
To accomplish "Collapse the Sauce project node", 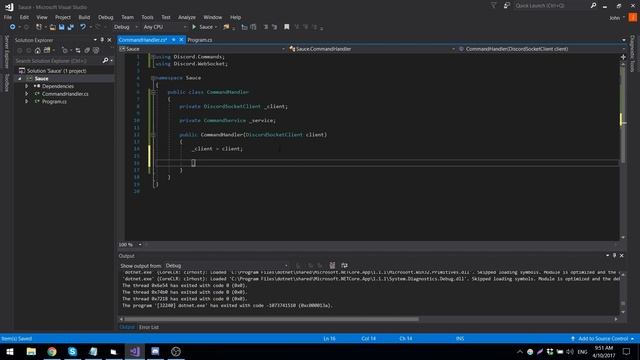I will [19, 78].
